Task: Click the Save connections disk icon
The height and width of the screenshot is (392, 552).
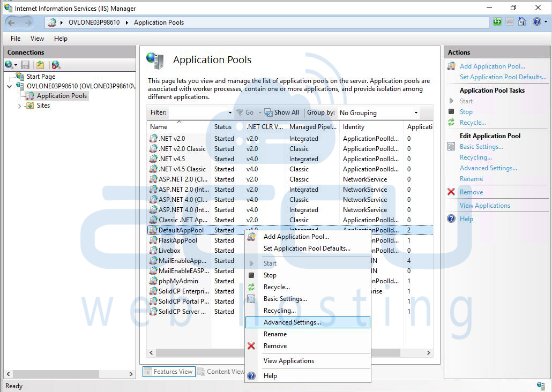Action: point(25,65)
